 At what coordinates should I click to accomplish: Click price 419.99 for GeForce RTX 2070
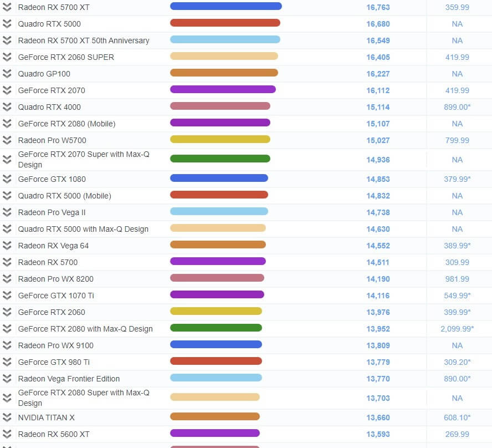(x=457, y=90)
